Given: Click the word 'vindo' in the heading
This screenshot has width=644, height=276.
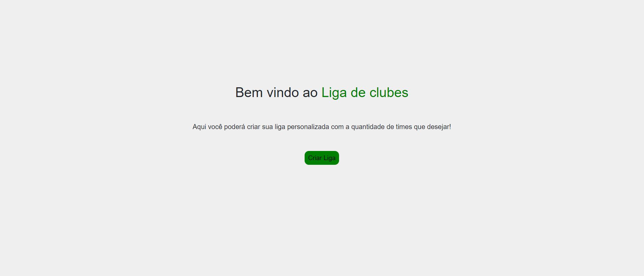Looking at the screenshot, I should pyautogui.click(x=283, y=93).
